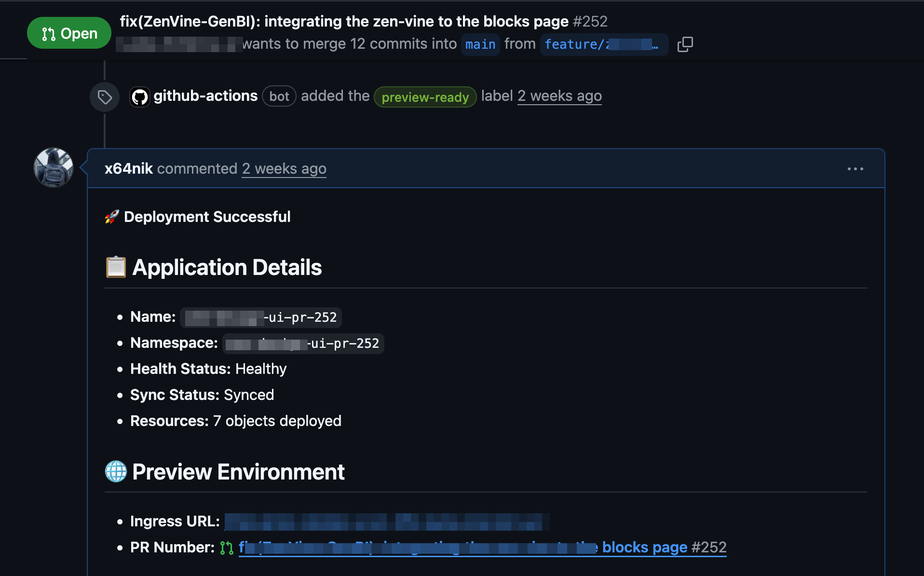Click the pull request icon in the Open badge

[x=48, y=33]
